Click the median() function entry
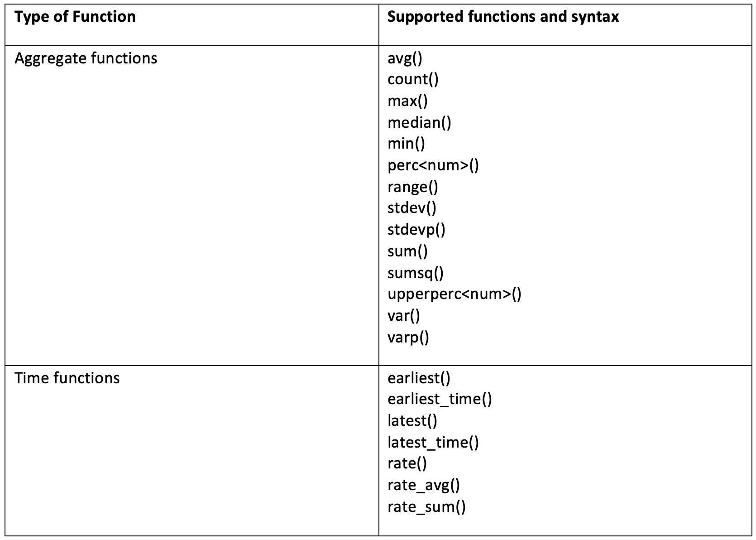This screenshot has height=540, width=756. pos(419,123)
